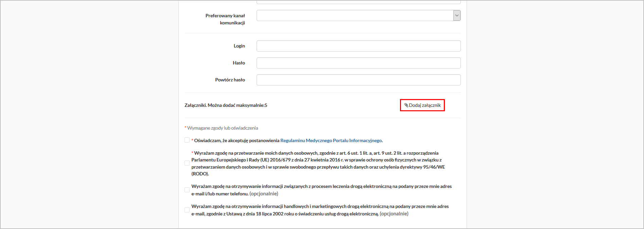Click the Preferowany kanał komunikacji label

[x=225, y=19]
